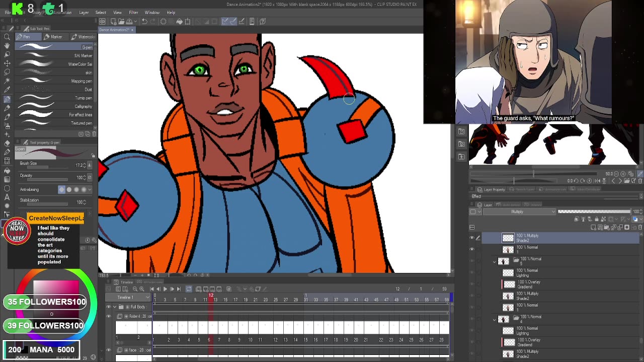
Task: Select the Move layer tool
Action: tap(7, 63)
